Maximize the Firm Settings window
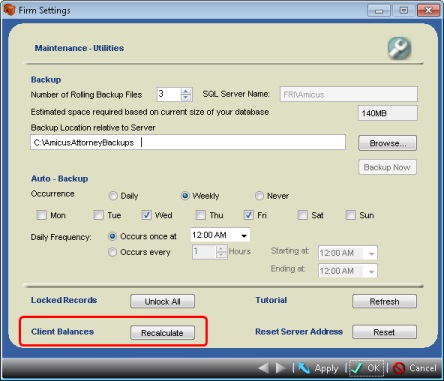The height and width of the screenshot is (381, 444). pos(404,10)
